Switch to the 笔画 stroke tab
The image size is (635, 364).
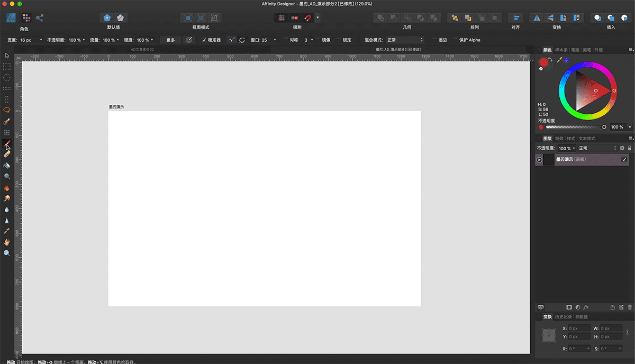[x=575, y=50]
